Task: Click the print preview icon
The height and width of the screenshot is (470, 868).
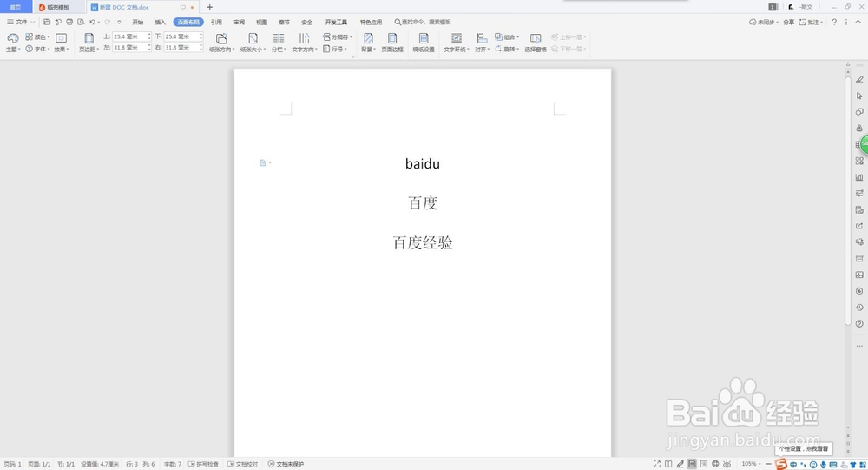Action: [81, 22]
